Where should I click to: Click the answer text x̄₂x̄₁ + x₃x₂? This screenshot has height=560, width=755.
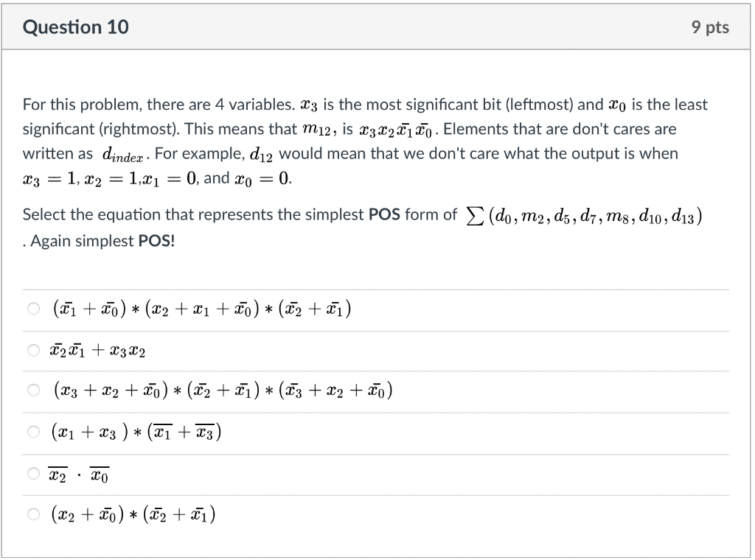pos(96,349)
